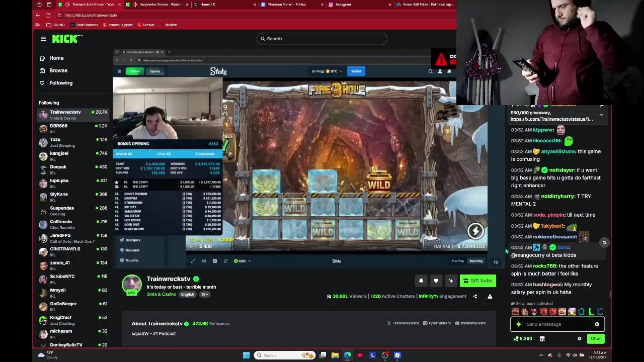Open Microsoft Edge from the taskbar
644x362 pixels.
coord(348,355)
